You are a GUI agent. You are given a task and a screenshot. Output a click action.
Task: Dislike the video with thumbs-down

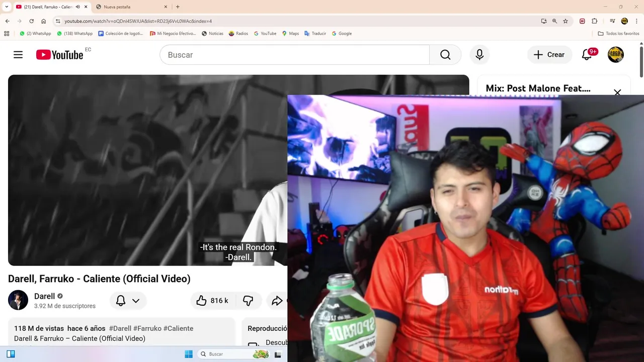pyautogui.click(x=249, y=301)
